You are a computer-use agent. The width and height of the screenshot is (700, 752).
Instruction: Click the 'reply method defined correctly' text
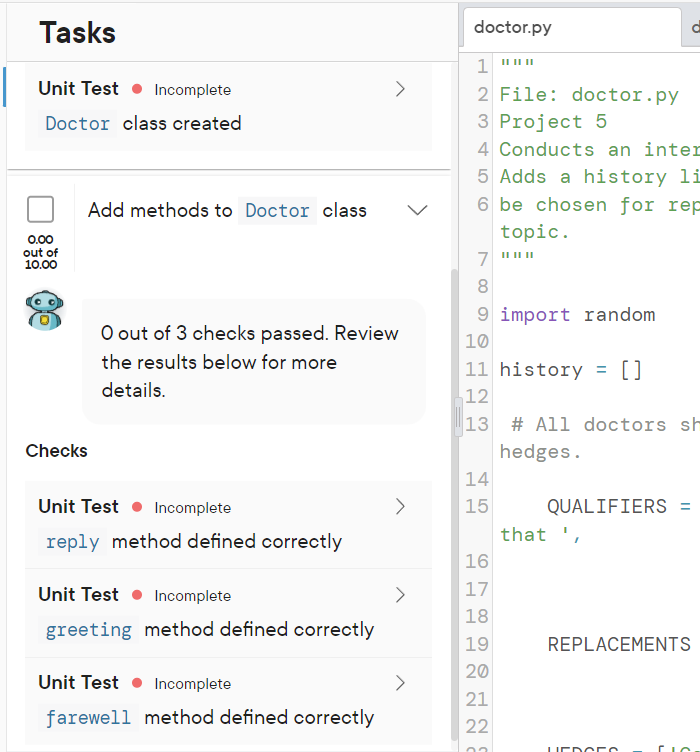pos(226,542)
